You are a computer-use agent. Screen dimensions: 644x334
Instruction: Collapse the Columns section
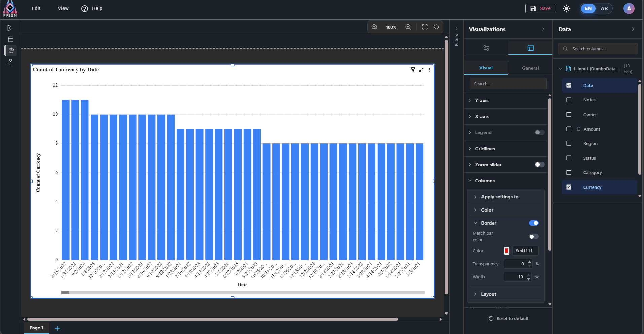point(485,181)
